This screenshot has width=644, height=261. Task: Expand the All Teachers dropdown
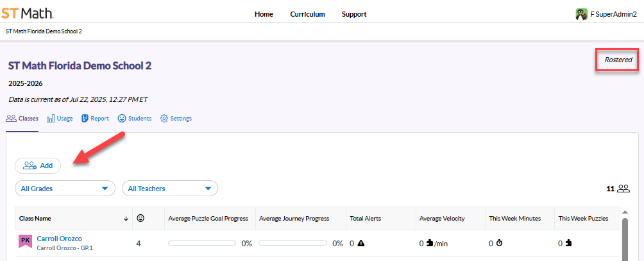coord(169,189)
